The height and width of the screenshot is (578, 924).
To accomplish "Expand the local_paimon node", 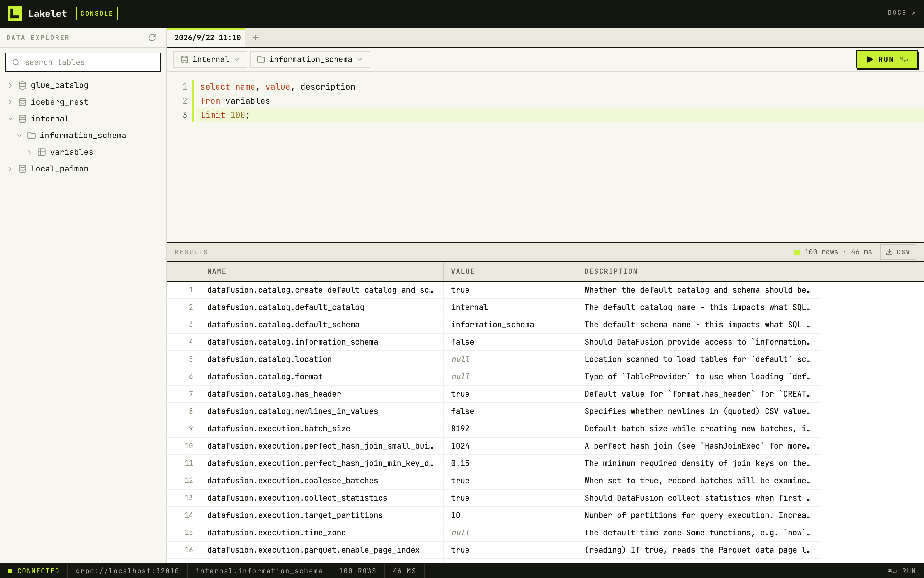I will [x=10, y=169].
